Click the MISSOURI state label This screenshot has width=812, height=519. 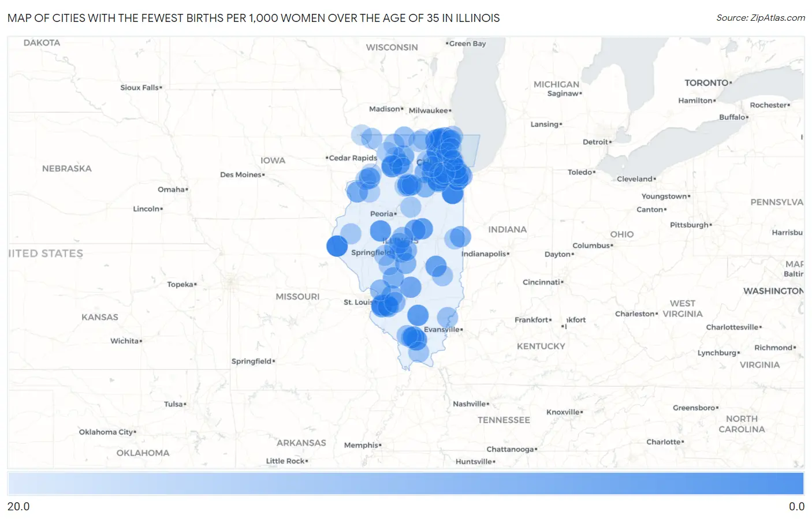(x=297, y=296)
